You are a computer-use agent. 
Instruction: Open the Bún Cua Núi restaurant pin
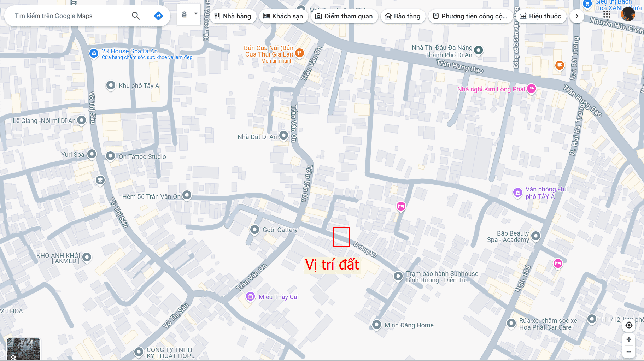pyautogui.click(x=299, y=53)
